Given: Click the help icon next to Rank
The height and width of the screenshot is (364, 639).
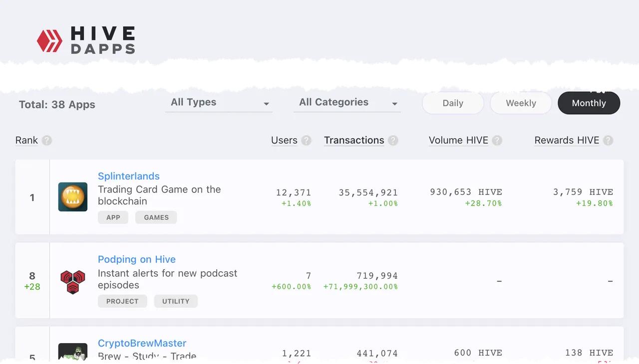Looking at the screenshot, I should 47,141.
